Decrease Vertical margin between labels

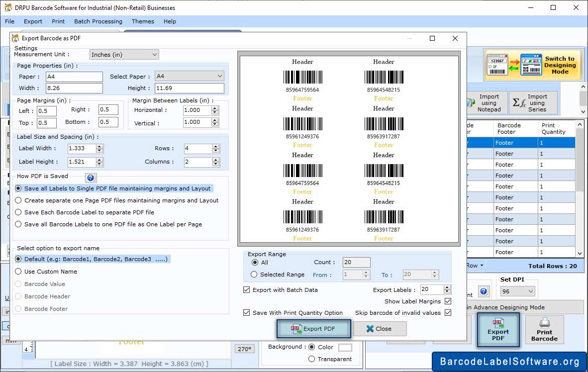(215, 124)
